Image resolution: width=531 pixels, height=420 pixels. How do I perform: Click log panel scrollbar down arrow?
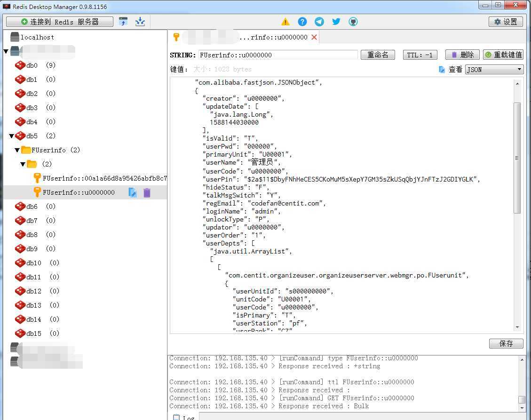(522, 408)
